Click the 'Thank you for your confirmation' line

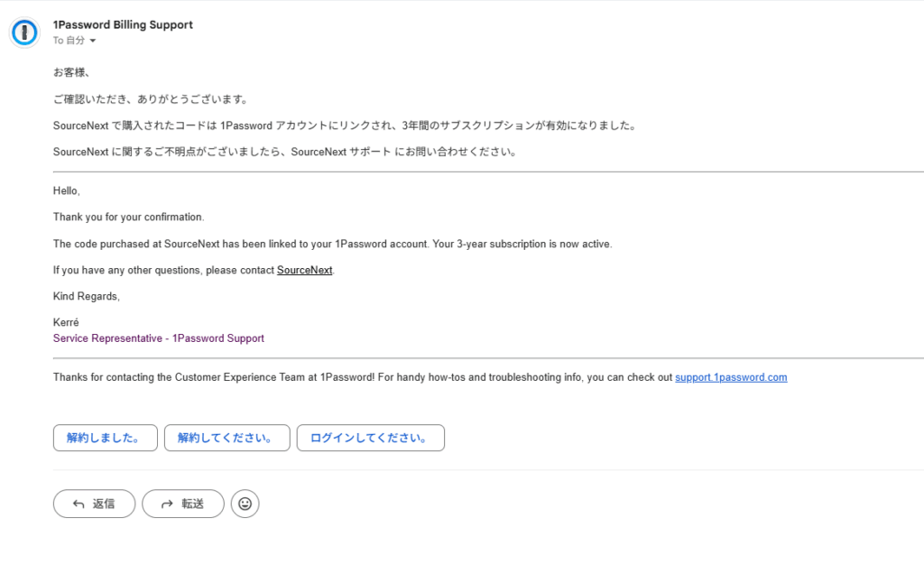129,217
